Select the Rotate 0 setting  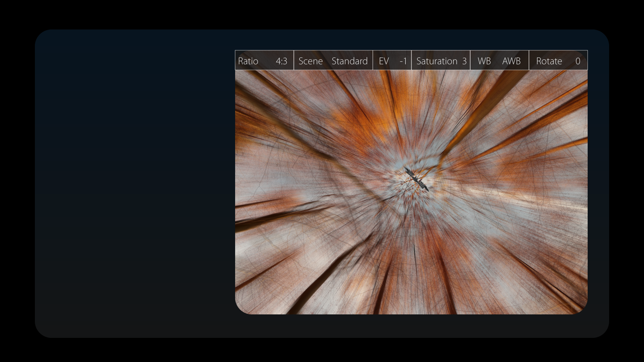[558, 60]
